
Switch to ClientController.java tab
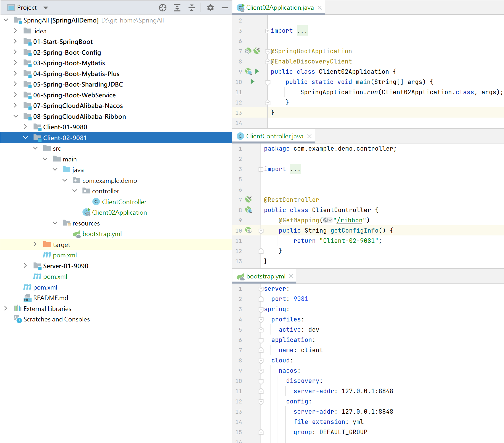[274, 136]
